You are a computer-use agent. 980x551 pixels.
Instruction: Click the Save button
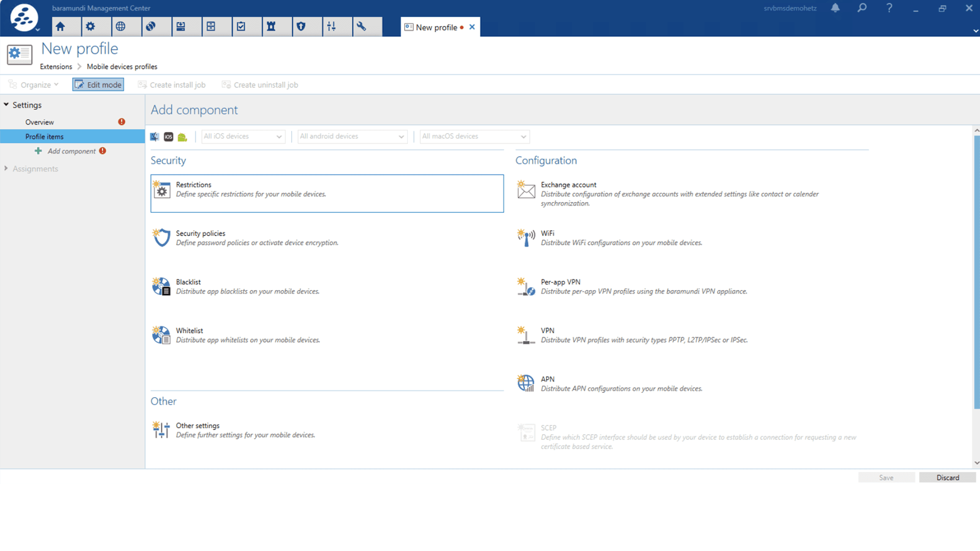coord(886,478)
